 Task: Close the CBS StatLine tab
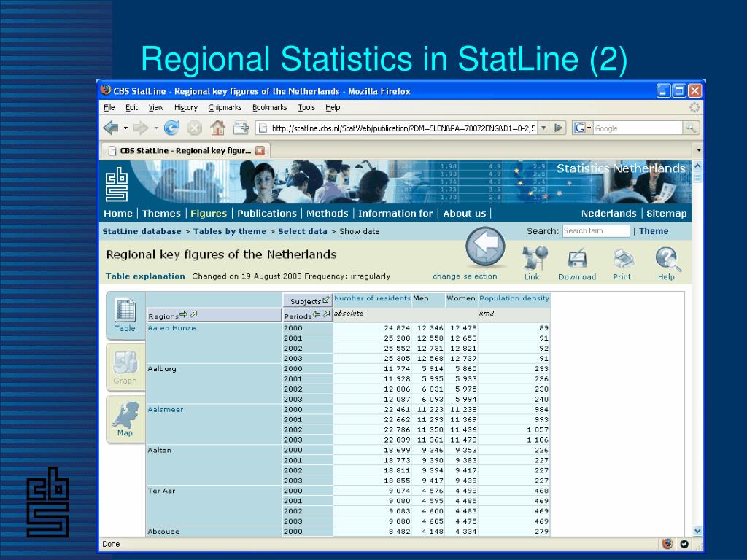click(x=260, y=150)
